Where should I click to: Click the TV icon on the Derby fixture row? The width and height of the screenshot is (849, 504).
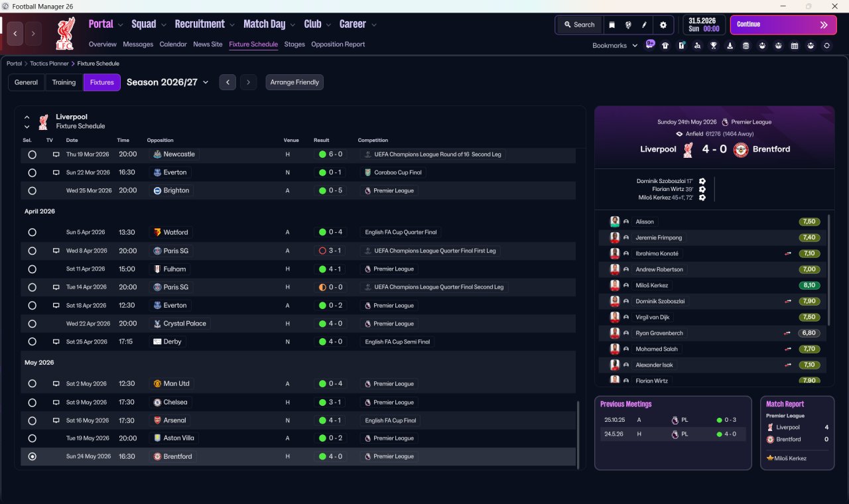(56, 342)
